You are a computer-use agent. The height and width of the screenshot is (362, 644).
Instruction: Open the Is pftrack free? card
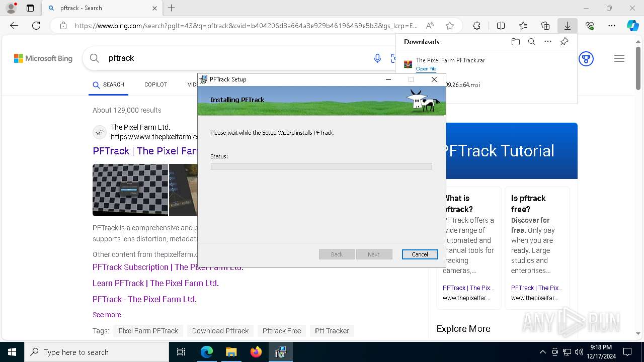click(x=537, y=247)
